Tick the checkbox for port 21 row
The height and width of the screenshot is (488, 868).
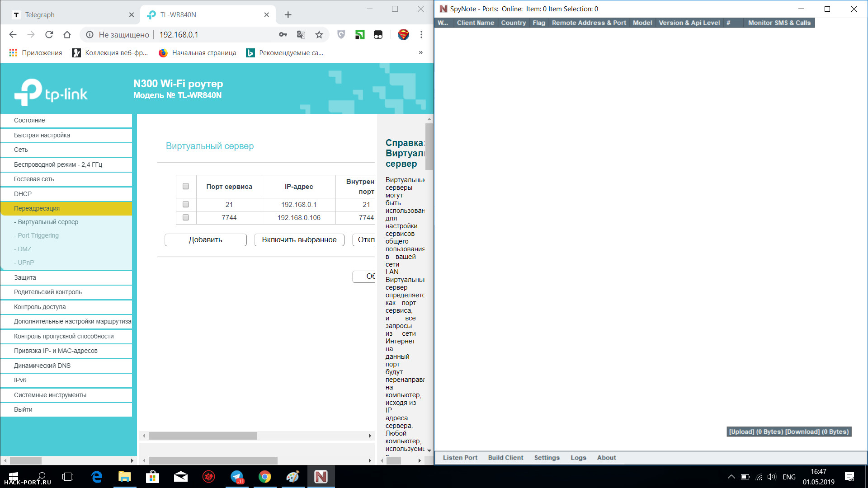tap(186, 204)
